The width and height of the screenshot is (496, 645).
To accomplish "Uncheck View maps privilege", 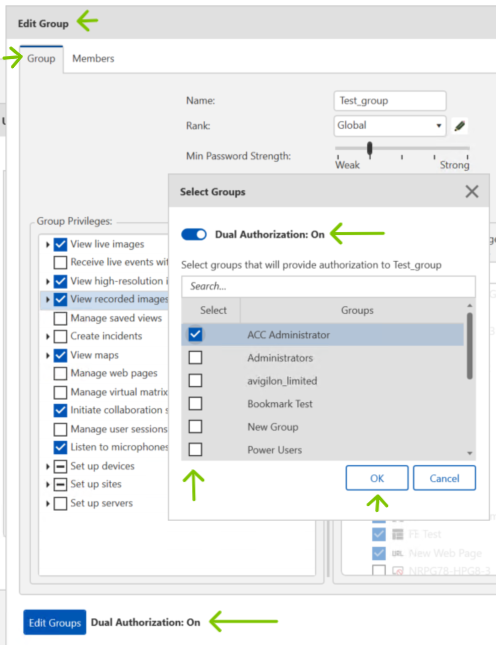I will tap(60, 355).
